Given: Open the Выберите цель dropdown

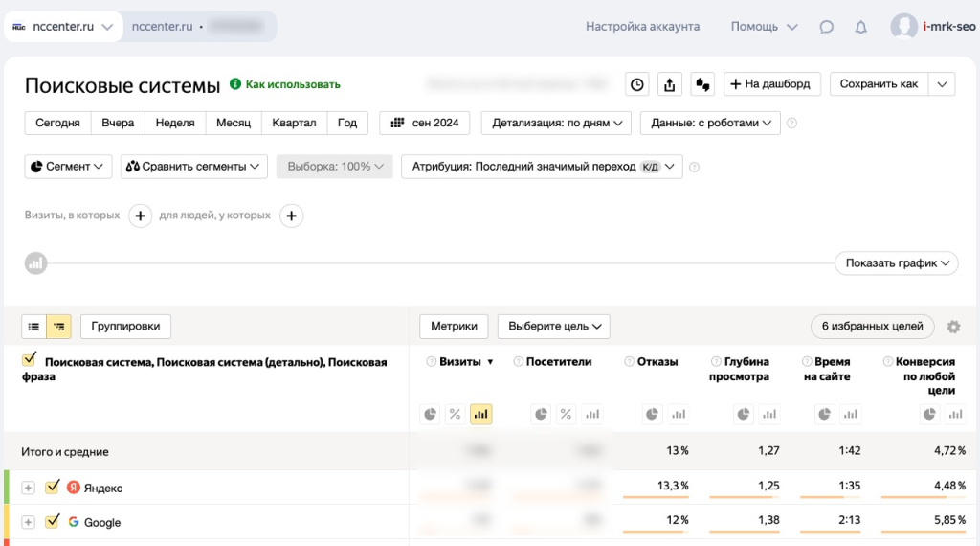Looking at the screenshot, I should [553, 327].
